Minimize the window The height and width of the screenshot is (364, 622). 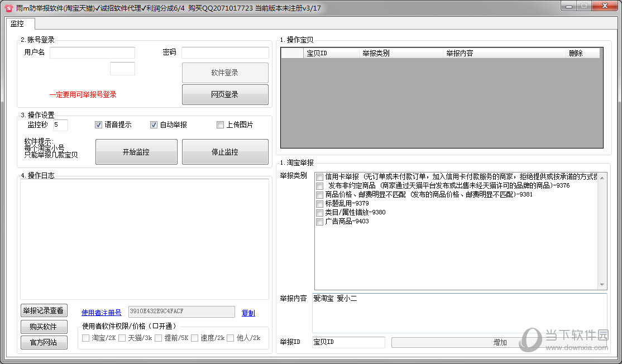pos(569,6)
